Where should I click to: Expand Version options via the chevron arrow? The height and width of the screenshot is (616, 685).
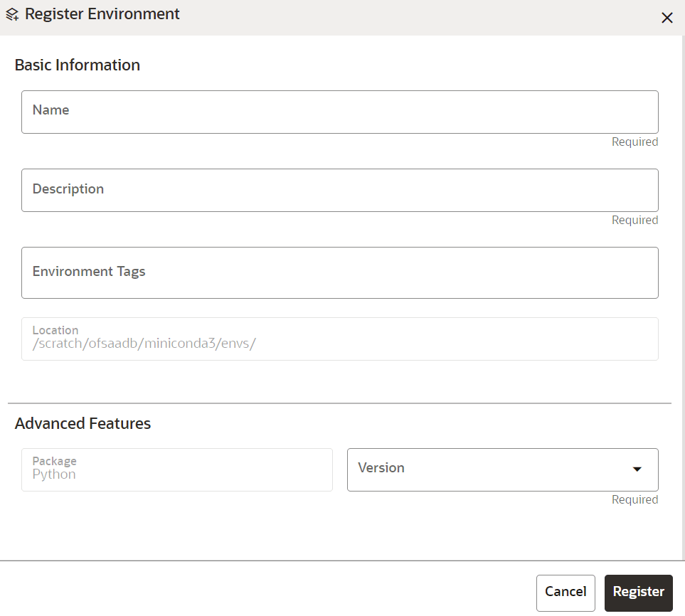637,469
